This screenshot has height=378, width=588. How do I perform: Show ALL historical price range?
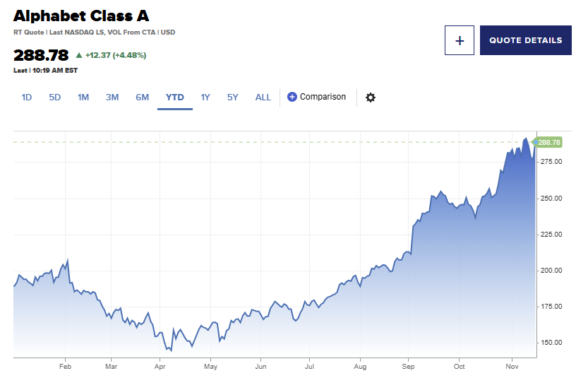[x=263, y=98]
